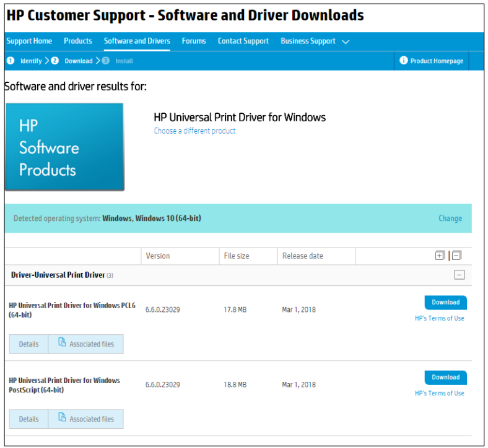Open Associated files for PostScript driver
The height and width of the screenshot is (448, 488).
pyautogui.click(x=86, y=419)
